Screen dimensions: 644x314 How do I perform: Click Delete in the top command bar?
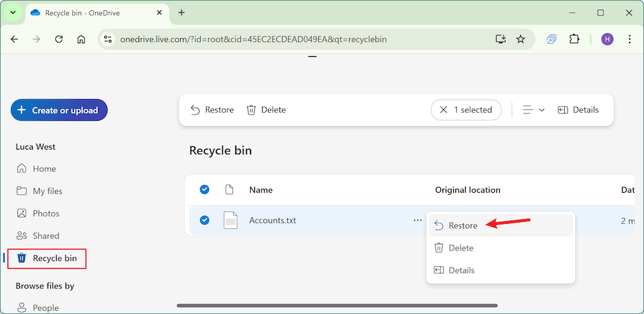(266, 110)
